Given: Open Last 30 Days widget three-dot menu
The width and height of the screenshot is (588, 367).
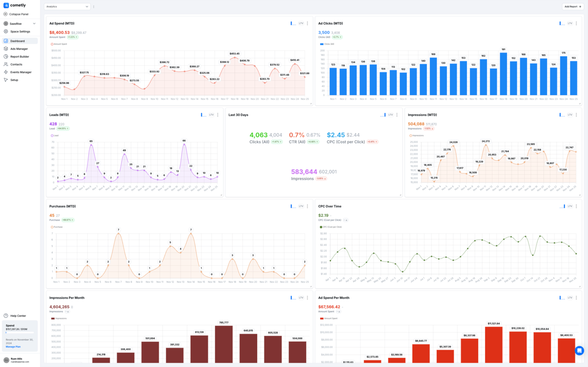Looking at the screenshot, I should point(397,115).
